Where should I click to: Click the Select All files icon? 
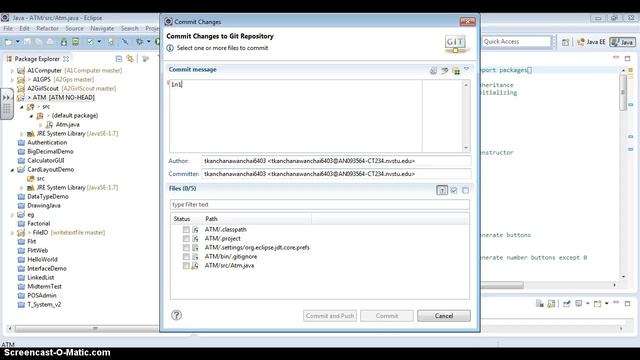coord(454,190)
